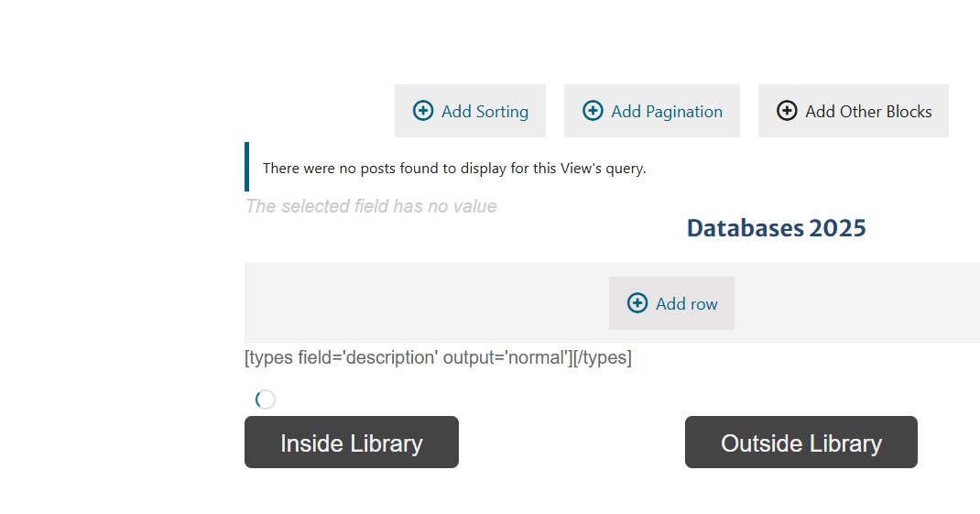This screenshot has height=514, width=980.
Task: Click the 'no posts found' notice text
Action: coord(454,169)
